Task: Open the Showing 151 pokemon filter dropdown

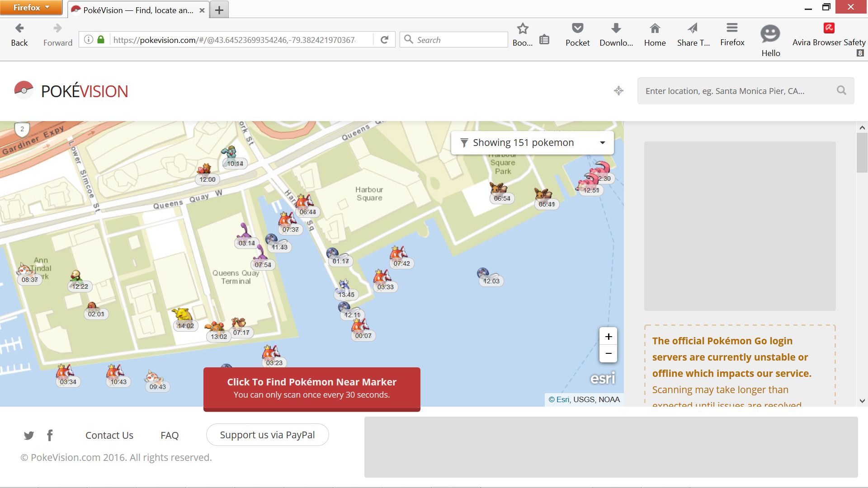Action: coord(533,142)
